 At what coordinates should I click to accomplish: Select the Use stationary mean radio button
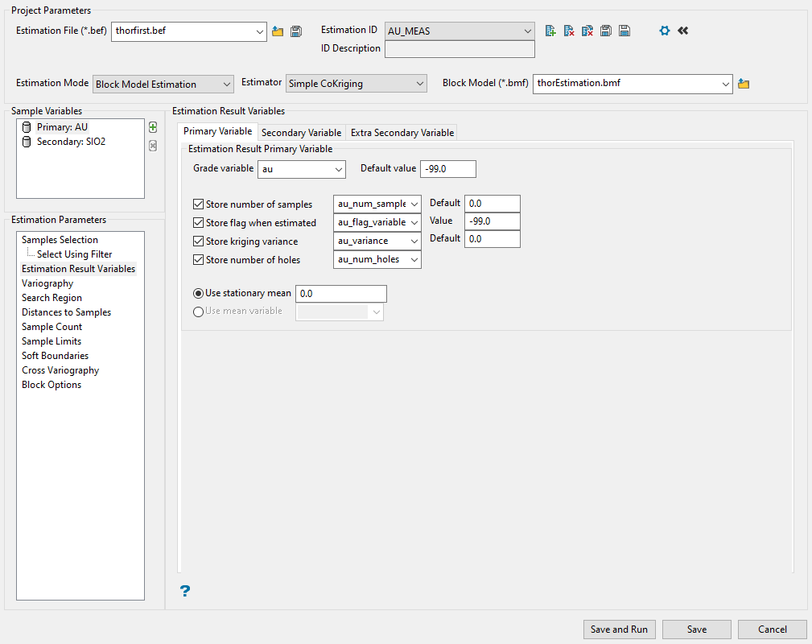click(x=199, y=294)
